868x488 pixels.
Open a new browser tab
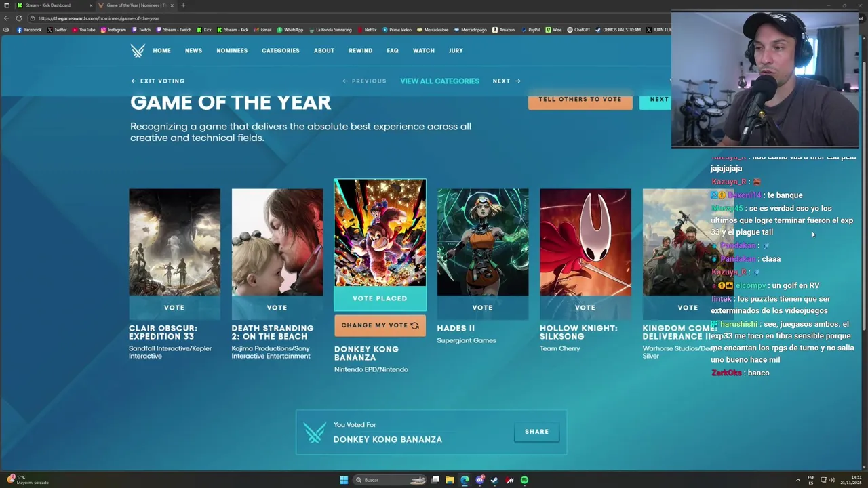click(x=182, y=5)
